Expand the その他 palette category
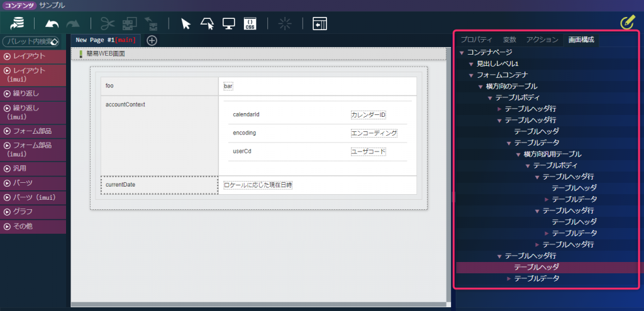 (x=33, y=226)
